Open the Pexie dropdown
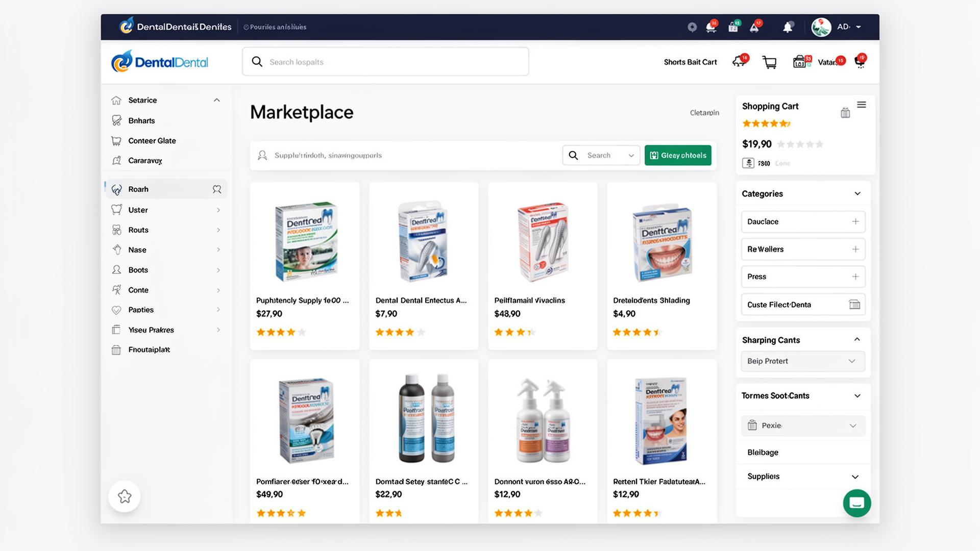This screenshot has width=980, height=551. point(803,425)
